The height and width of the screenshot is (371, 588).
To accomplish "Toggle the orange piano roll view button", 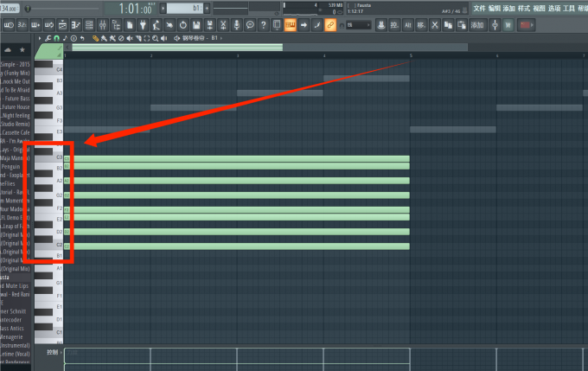I will point(291,25).
